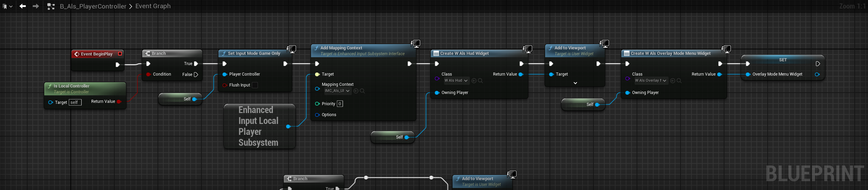Image resolution: width=868 pixels, height=190 pixels.
Task: Open the Event Graph breadcrumb
Action: (x=153, y=6)
